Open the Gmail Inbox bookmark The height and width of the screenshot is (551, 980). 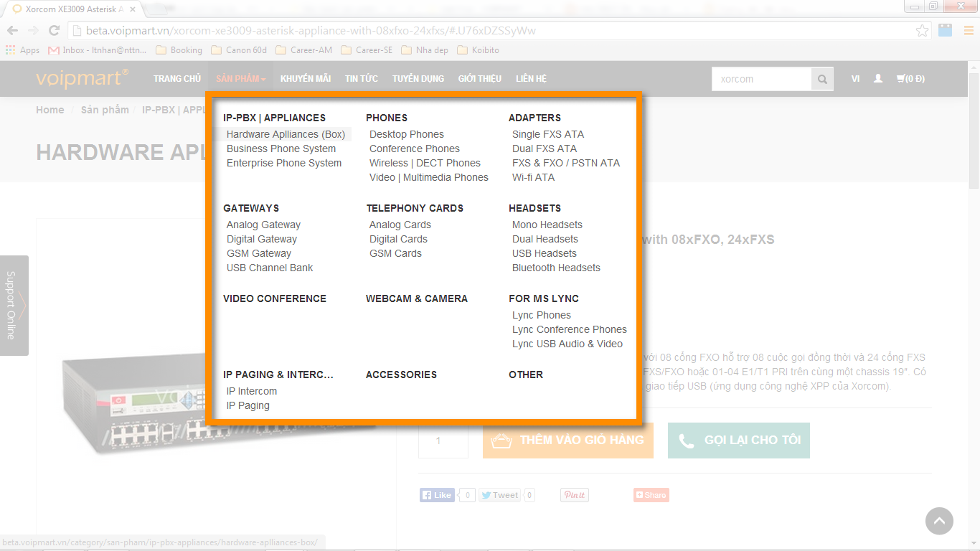tap(97, 50)
